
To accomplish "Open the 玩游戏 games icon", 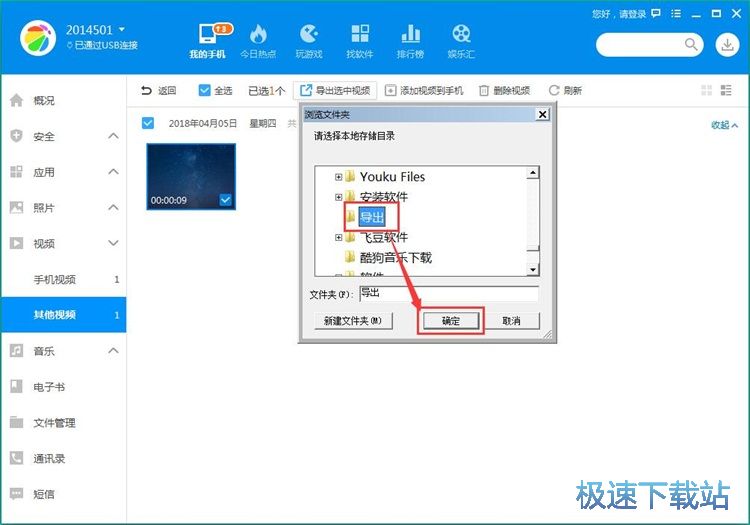I will (x=309, y=34).
